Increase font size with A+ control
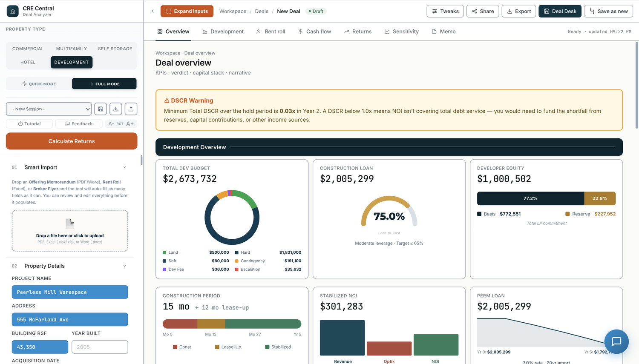Viewport: 639px width, 364px height. tap(130, 123)
